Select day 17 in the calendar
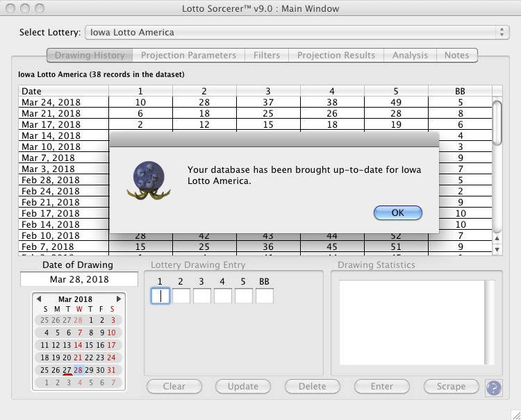This screenshot has height=420, width=521. [111, 345]
